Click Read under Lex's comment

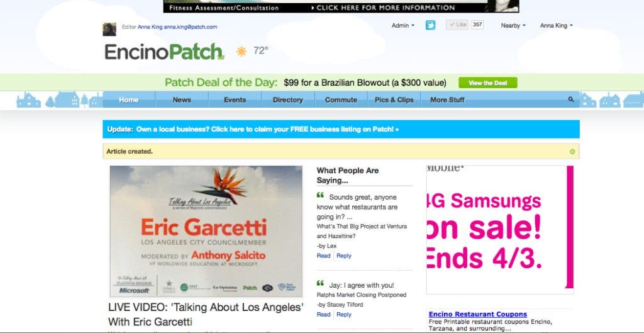click(324, 256)
